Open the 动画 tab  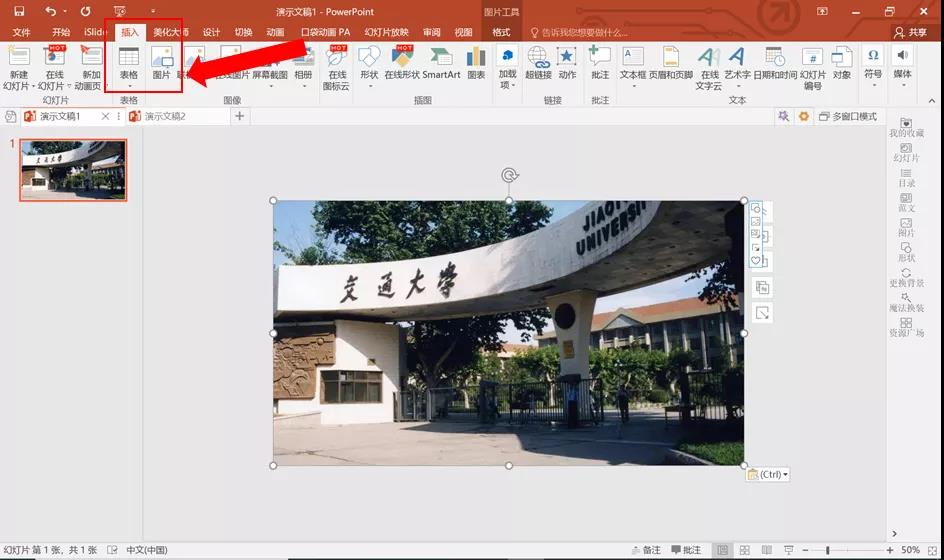275,32
